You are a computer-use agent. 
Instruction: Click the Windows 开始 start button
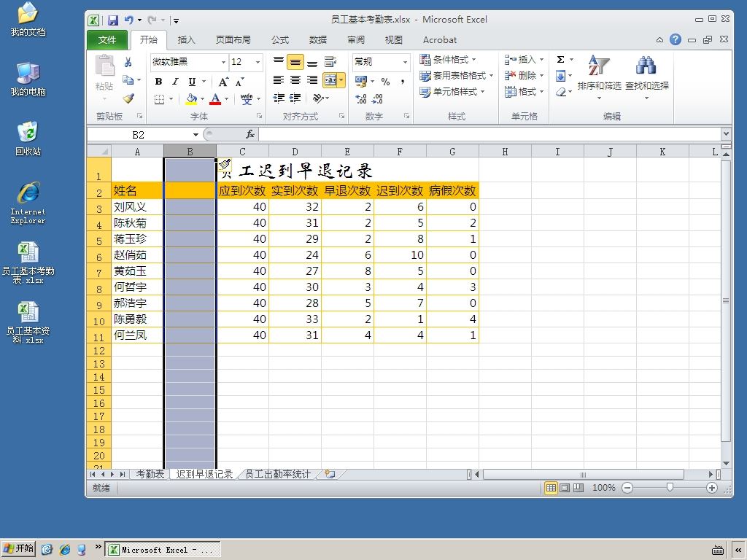(x=18, y=548)
